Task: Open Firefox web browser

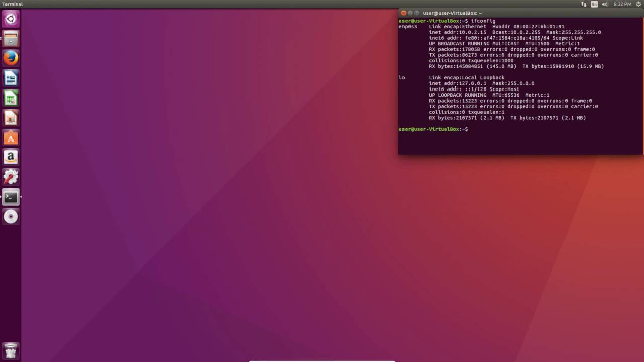Action: (11, 58)
